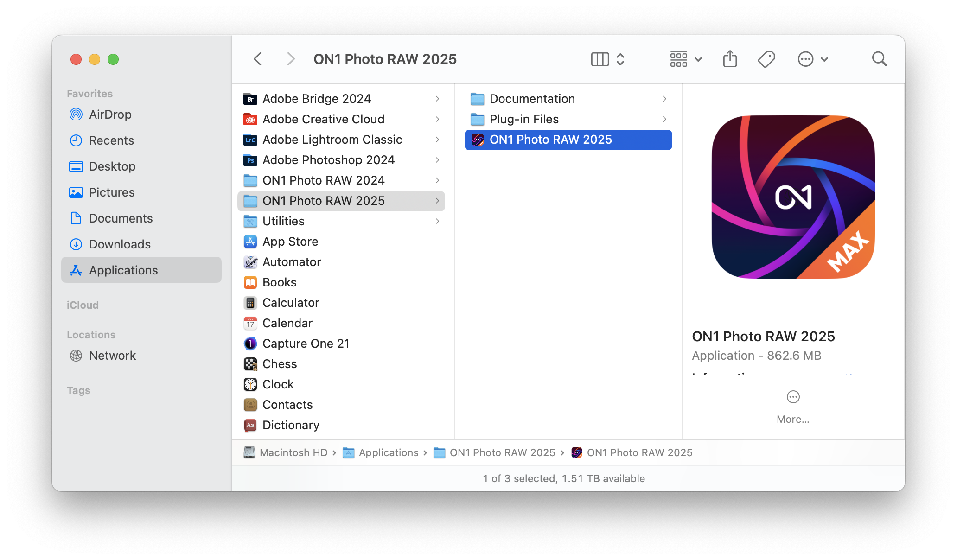Expand Documentation folder chevron
This screenshot has height=560, width=957.
[664, 99]
